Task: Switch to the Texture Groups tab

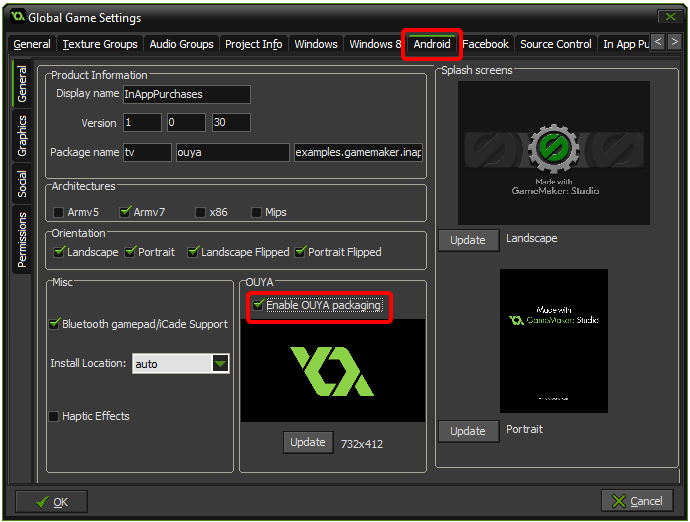Action: tap(100, 44)
